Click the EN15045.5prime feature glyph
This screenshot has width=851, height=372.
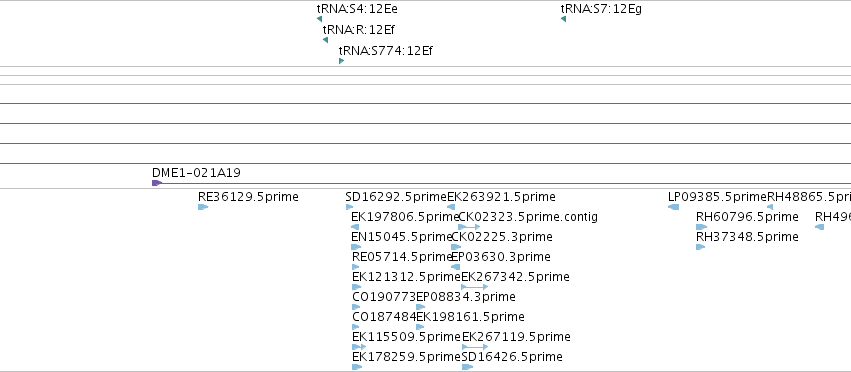coord(356,247)
